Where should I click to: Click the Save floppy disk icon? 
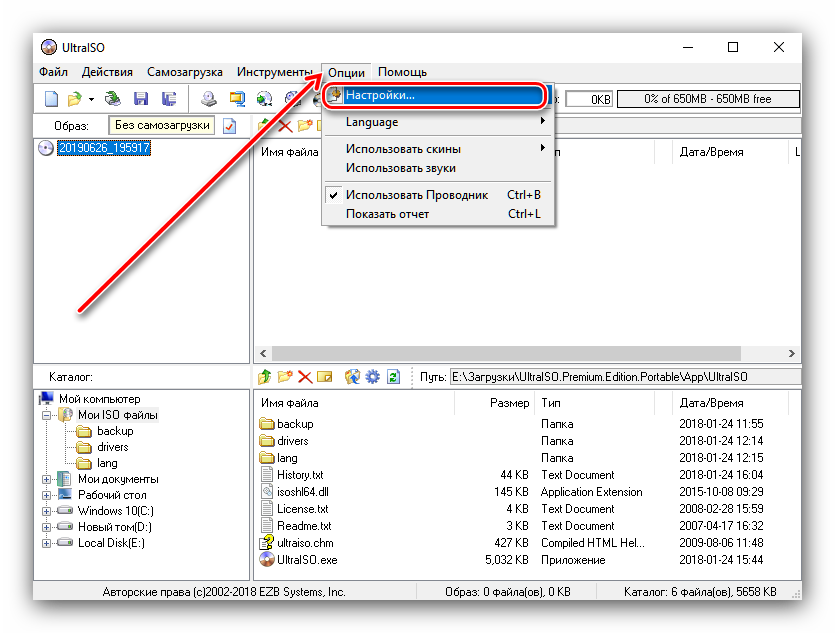(141, 99)
